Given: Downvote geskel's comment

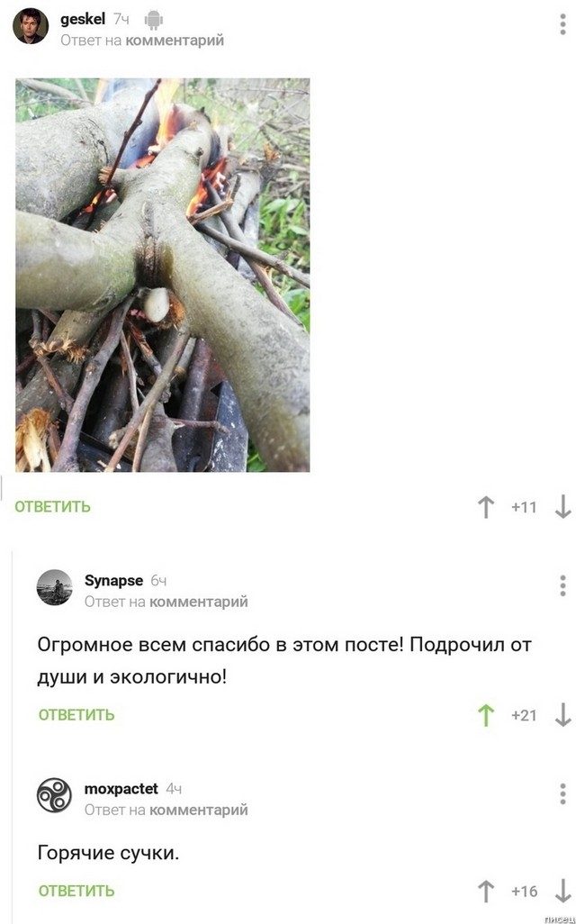Looking at the screenshot, I should click(563, 507).
